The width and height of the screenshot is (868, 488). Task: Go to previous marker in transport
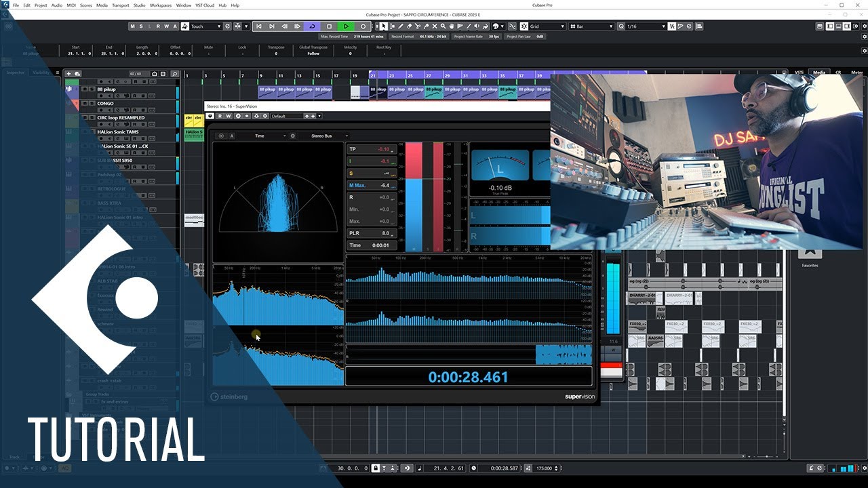point(259,26)
